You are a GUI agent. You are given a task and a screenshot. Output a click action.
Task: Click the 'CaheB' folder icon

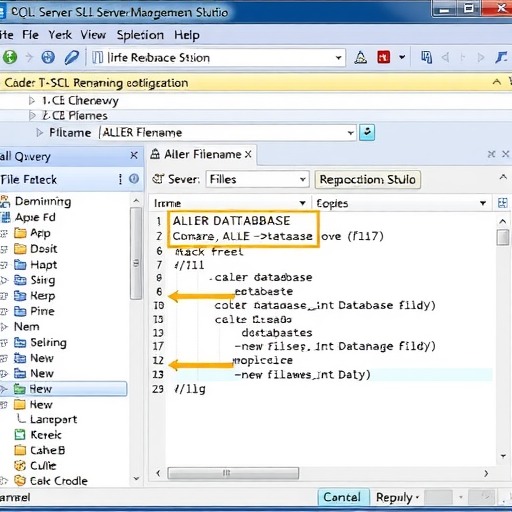point(20,450)
